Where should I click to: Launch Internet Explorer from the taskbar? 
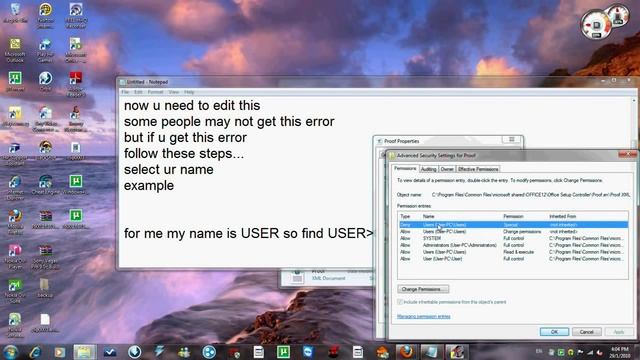35,352
